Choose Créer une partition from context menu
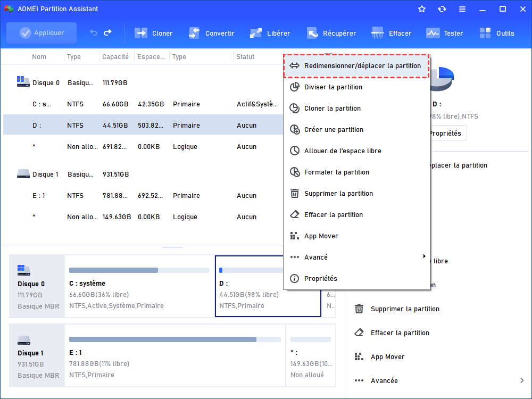 356,130
